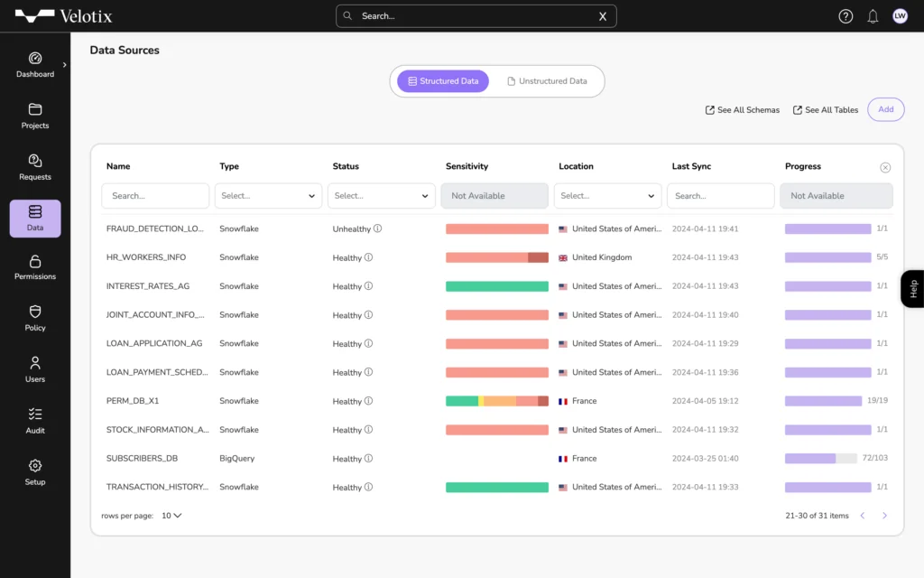Click the Velotix logo
Screen dimensions: 924x578
[x=64, y=16]
